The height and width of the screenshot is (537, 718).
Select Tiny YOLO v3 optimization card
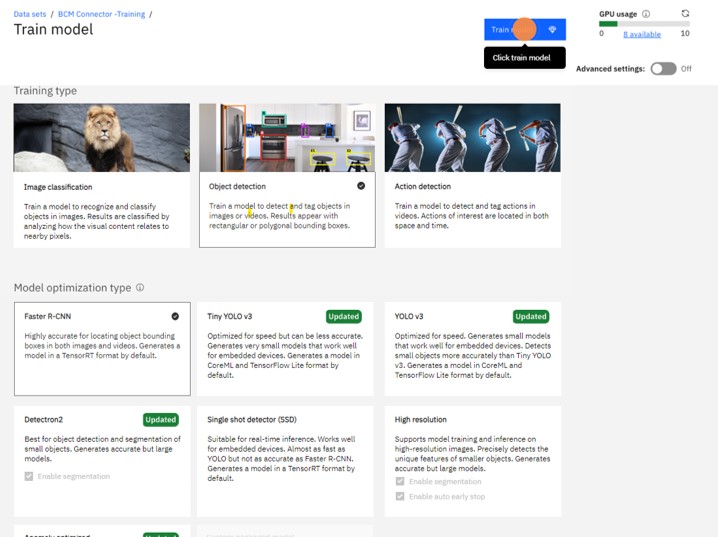[287, 348]
